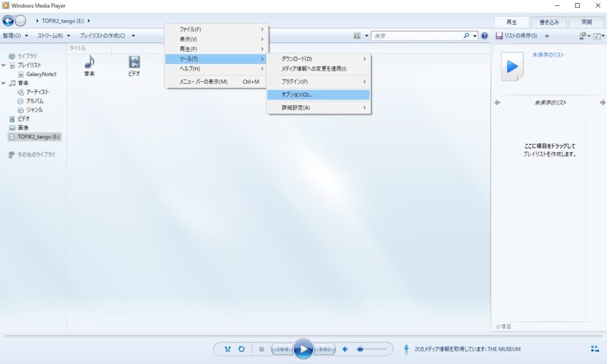The width and height of the screenshot is (607, 364).
Task: Switch to the 同期 tab
Action: [586, 22]
